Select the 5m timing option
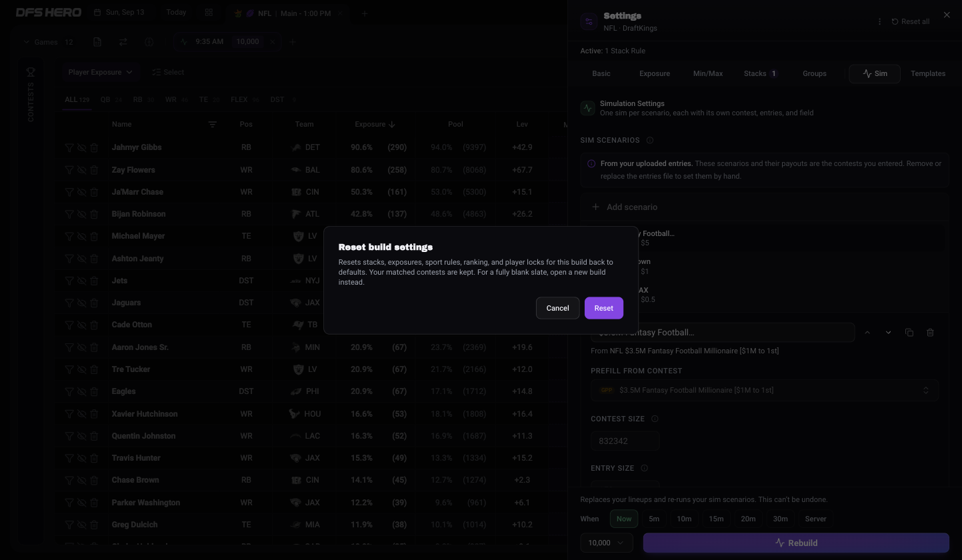The width and height of the screenshot is (962, 560). click(x=654, y=519)
